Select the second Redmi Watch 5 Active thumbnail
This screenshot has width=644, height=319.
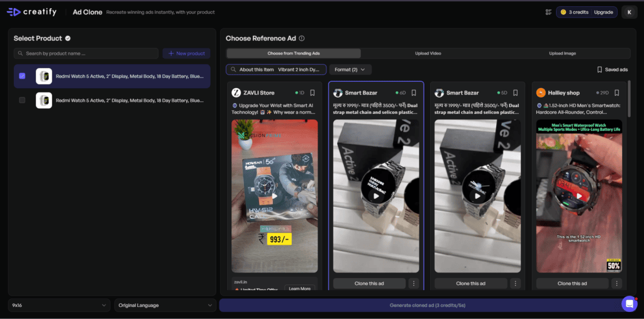44,100
